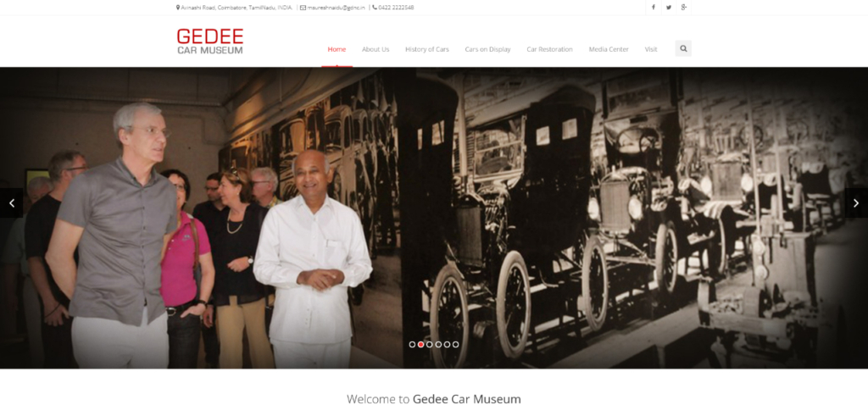The image size is (868, 416).
Task: Click the phone number 0422 2222548
Action: (x=396, y=8)
